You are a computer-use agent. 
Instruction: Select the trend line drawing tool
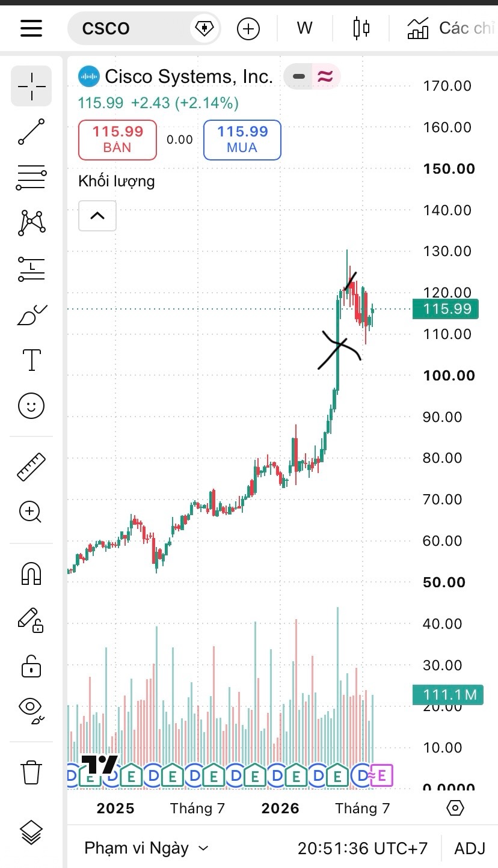[31, 132]
